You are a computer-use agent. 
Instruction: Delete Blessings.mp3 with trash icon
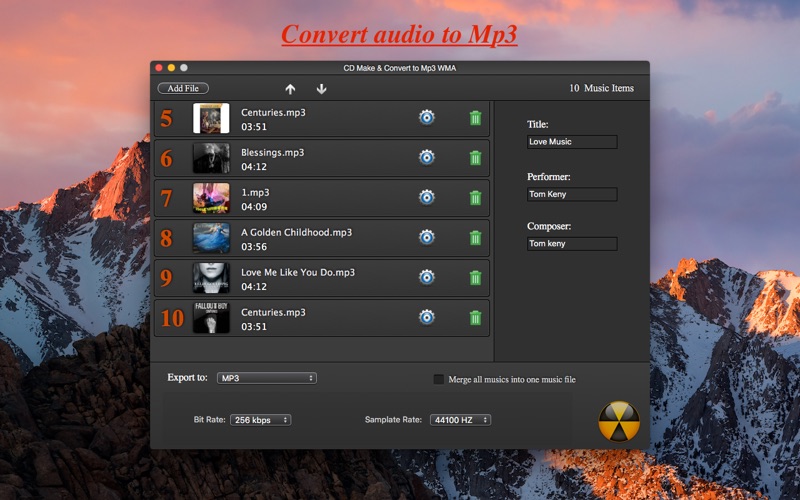pyautogui.click(x=475, y=158)
